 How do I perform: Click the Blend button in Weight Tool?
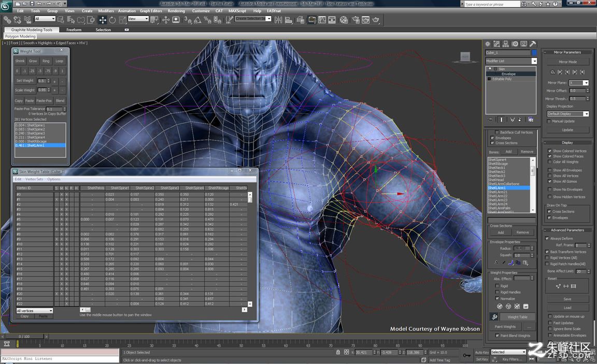pyautogui.click(x=60, y=101)
